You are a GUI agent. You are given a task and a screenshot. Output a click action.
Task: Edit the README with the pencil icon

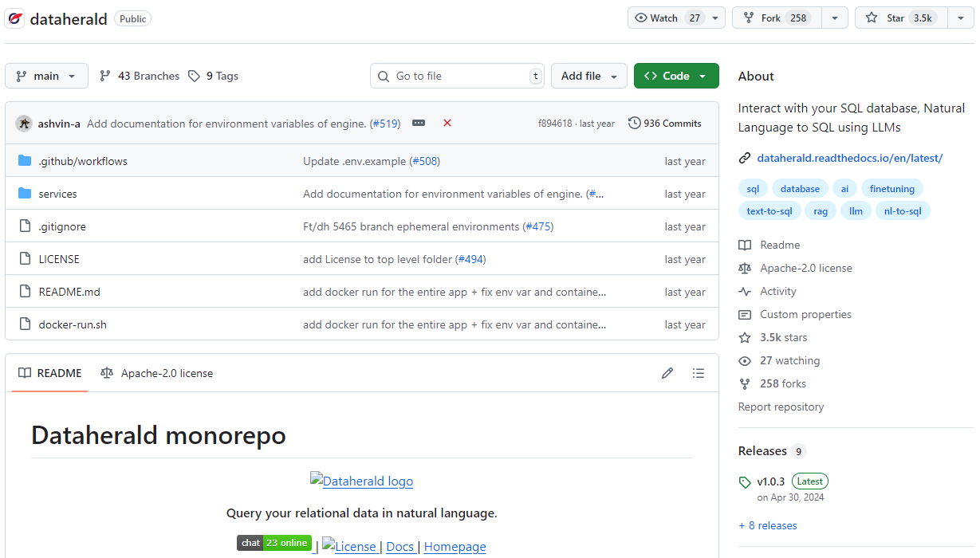pyautogui.click(x=667, y=372)
